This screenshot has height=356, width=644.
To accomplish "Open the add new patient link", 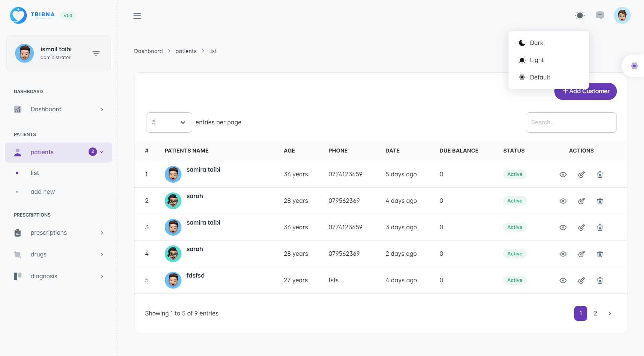I will click(x=43, y=192).
